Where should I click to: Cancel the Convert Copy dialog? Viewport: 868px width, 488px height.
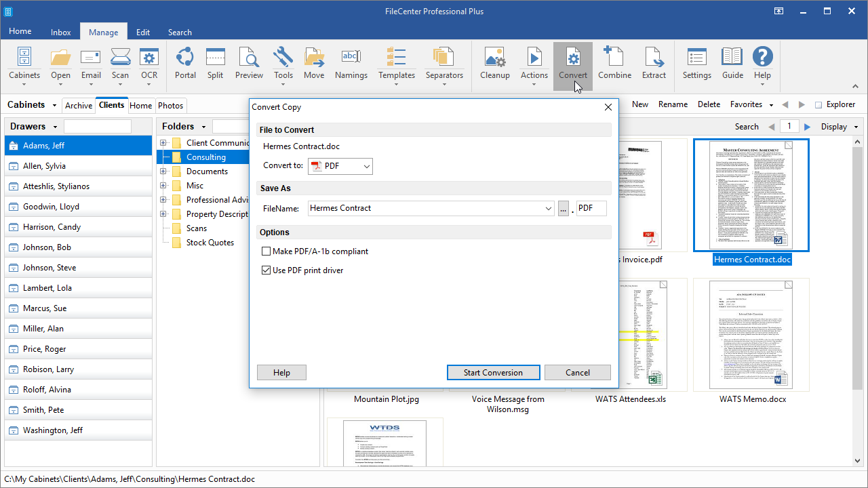pyautogui.click(x=578, y=373)
